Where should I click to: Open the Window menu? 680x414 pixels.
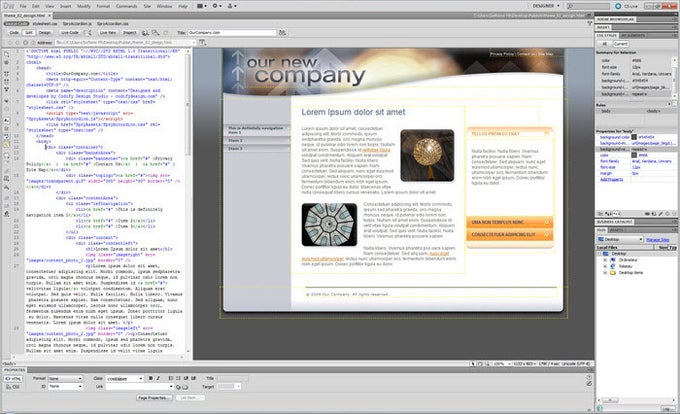(164, 6)
